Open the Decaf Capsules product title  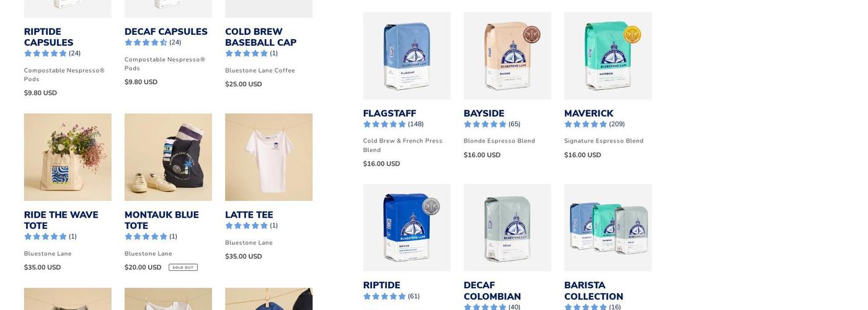[x=166, y=32]
